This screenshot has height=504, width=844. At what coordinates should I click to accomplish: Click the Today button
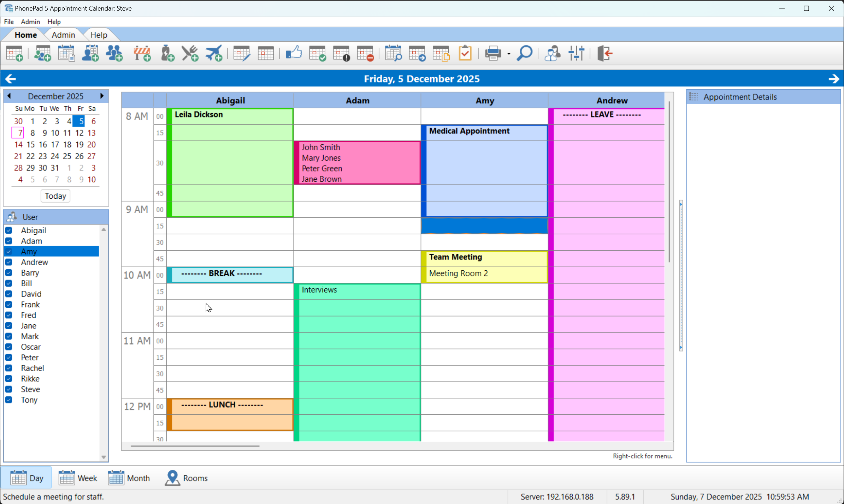click(55, 196)
